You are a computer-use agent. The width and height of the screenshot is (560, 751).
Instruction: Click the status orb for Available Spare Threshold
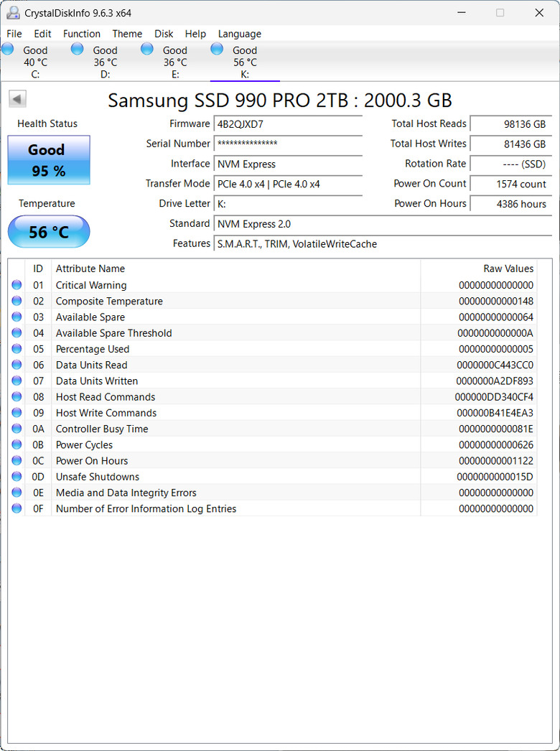coord(17,333)
